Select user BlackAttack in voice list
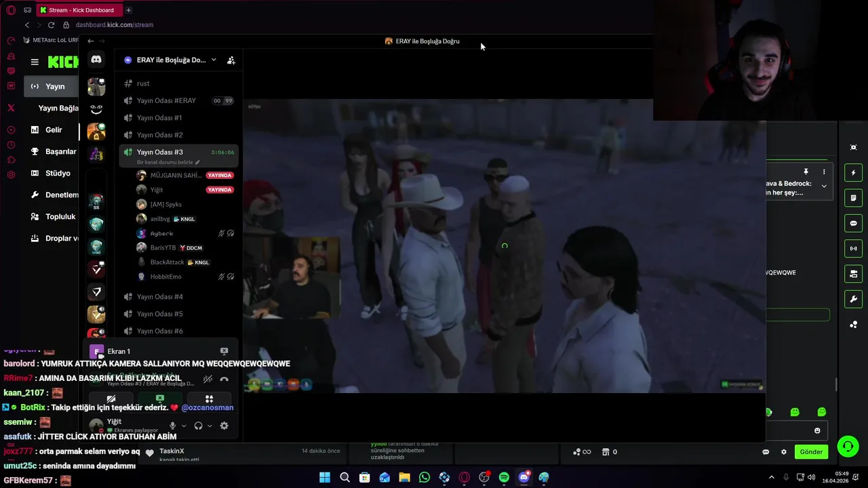This screenshot has height=488, width=868. pos(167,262)
